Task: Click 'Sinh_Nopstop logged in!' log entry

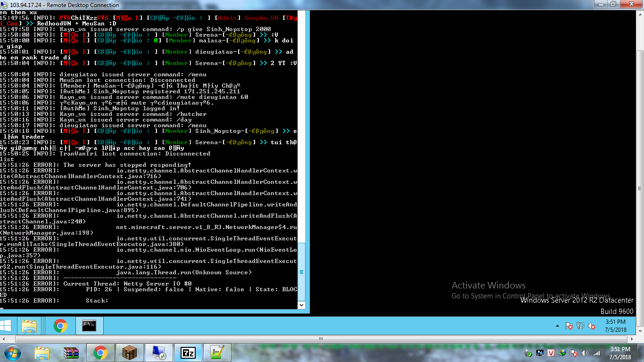Action: (x=90, y=108)
